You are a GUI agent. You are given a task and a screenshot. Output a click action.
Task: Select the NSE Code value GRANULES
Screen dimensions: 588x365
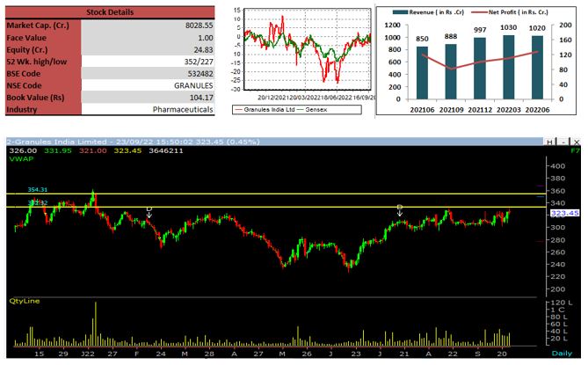coord(193,86)
